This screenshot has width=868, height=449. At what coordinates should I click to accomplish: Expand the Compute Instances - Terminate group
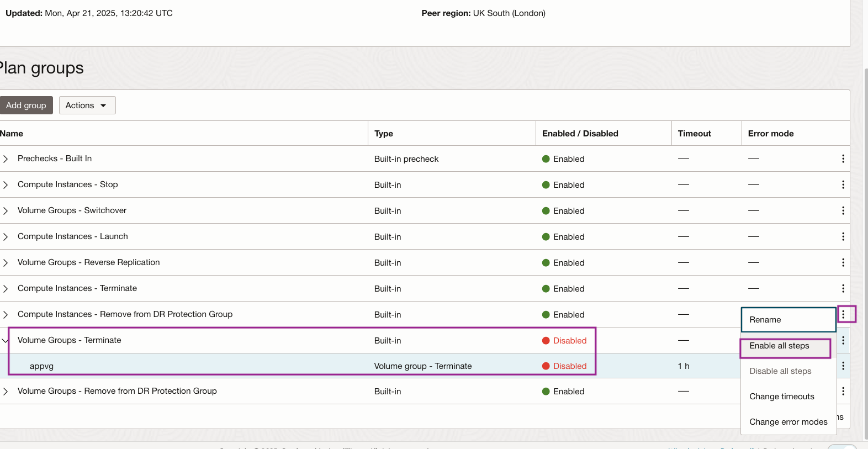point(6,289)
